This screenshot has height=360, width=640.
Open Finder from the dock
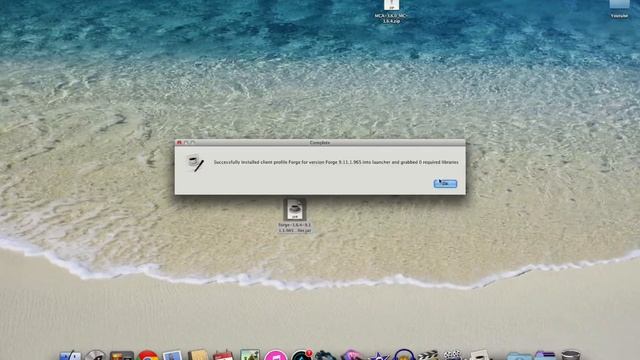[70, 356]
